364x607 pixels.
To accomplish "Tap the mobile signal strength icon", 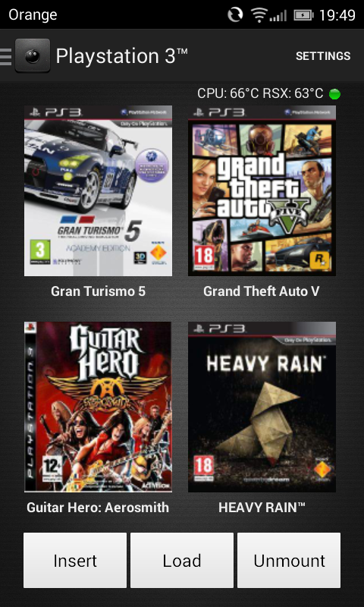I will 278,16.
